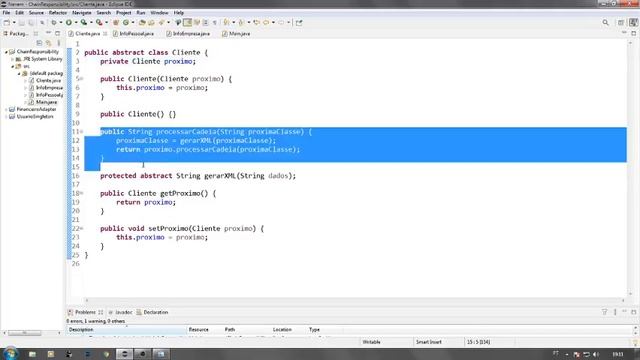
Task: Click the Save All toolbar icon
Action: (x=31, y=22)
